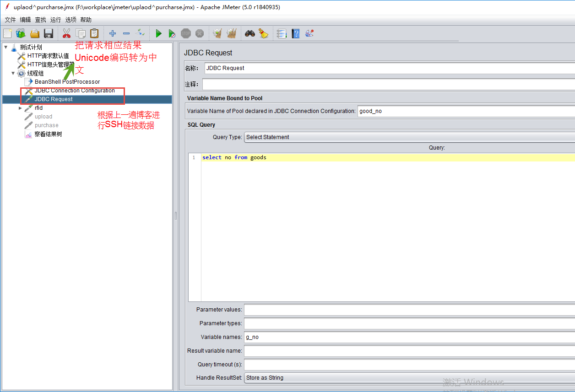Click the Query timeout (s) field

pos(409,365)
